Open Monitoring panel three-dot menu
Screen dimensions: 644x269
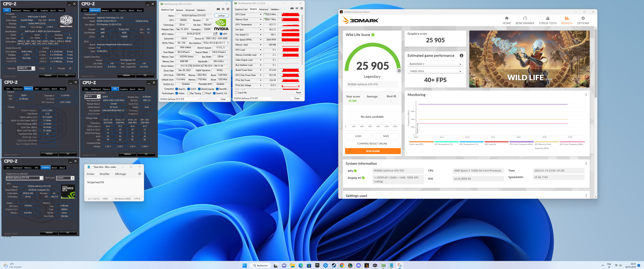586,95
